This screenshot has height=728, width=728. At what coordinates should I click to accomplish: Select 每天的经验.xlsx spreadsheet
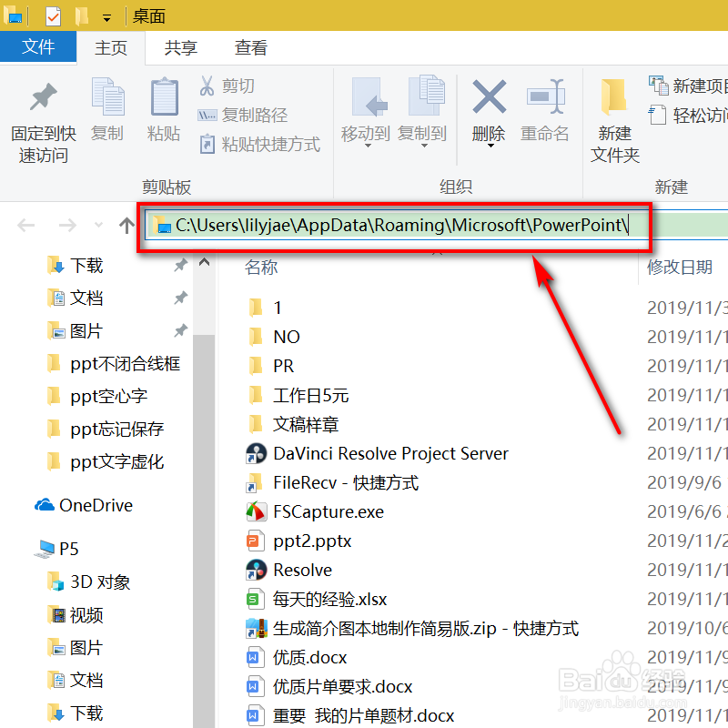pyautogui.click(x=316, y=600)
